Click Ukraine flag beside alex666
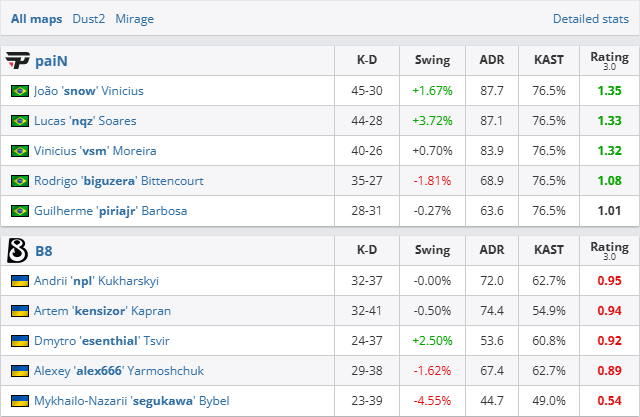Screen dimensions: 640x417 tap(19, 371)
